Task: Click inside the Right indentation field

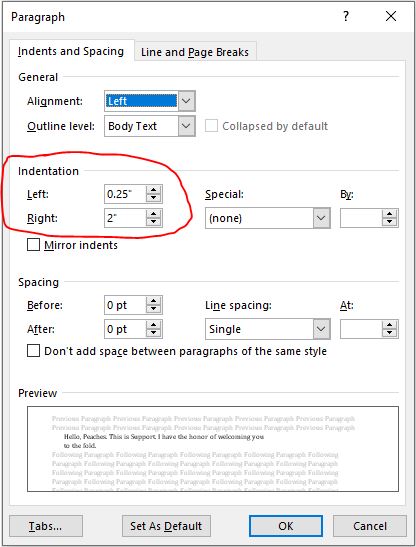Action: (x=125, y=218)
